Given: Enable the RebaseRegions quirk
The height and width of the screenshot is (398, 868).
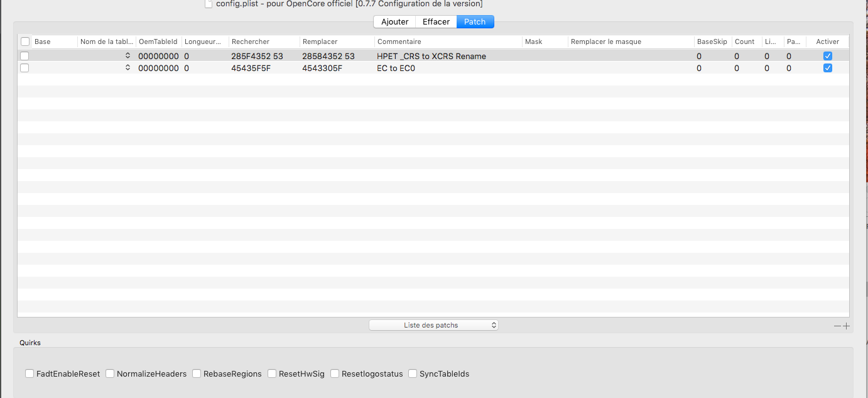Looking at the screenshot, I should pyautogui.click(x=197, y=373).
